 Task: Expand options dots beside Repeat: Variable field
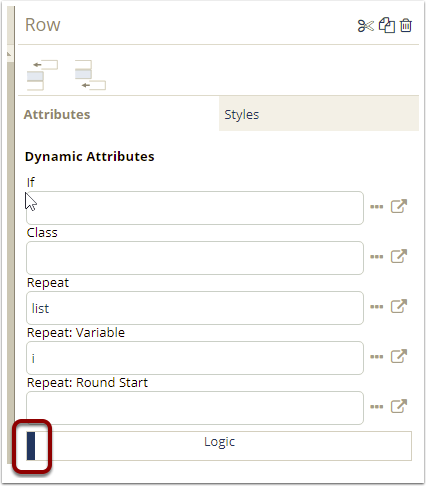coord(377,357)
